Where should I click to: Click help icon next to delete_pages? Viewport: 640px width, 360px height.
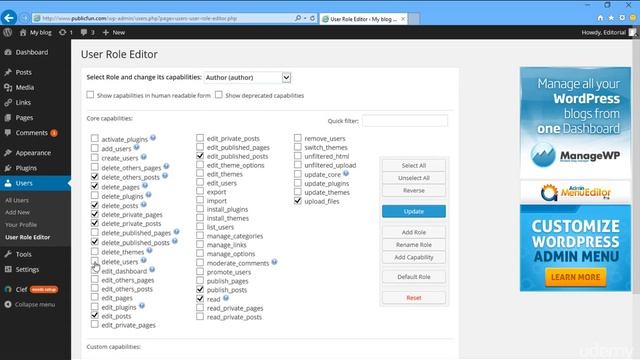(145, 186)
